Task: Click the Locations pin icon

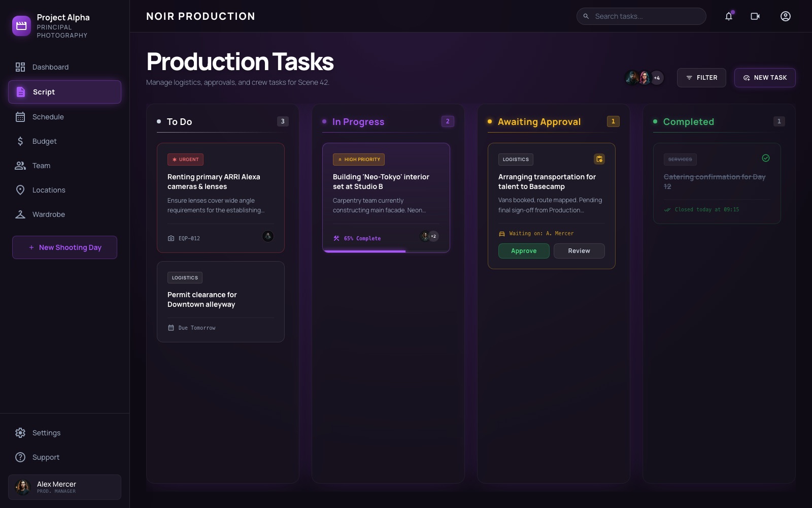Action: tap(20, 190)
